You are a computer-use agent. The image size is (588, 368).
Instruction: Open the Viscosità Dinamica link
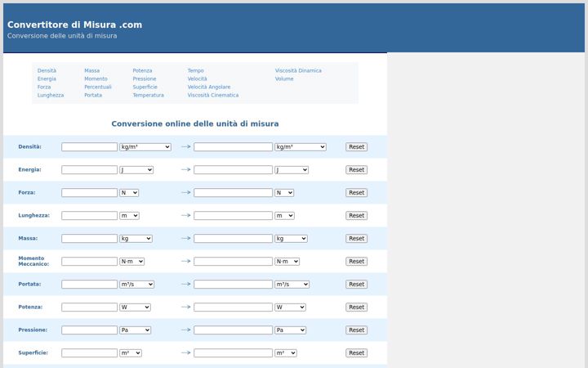click(x=298, y=70)
